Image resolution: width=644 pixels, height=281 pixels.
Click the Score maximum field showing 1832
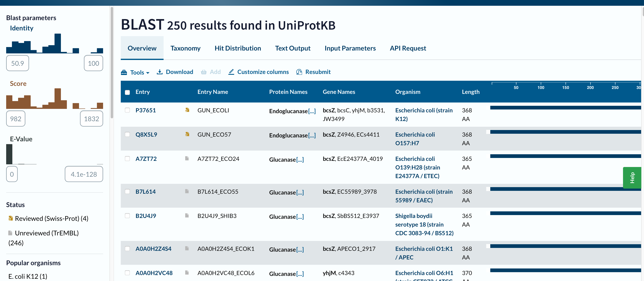click(92, 119)
